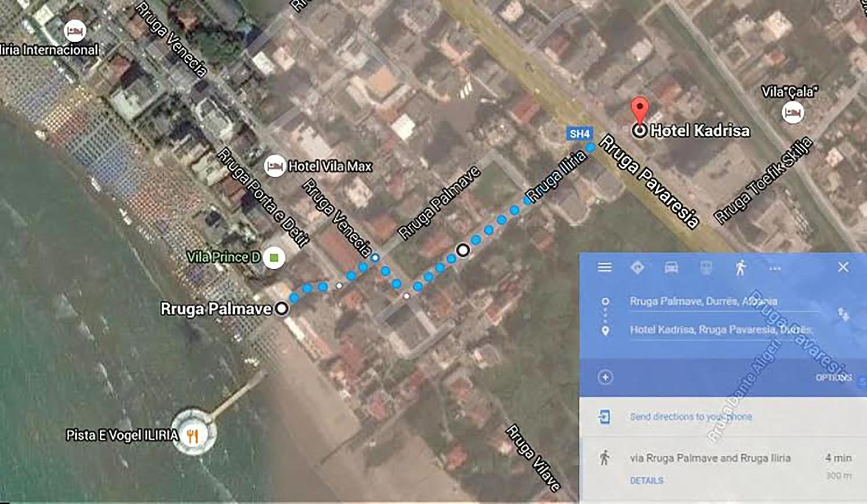Viewport: 867px width, 504px height.
Task: Add a destination with plus icon
Action: click(605, 377)
